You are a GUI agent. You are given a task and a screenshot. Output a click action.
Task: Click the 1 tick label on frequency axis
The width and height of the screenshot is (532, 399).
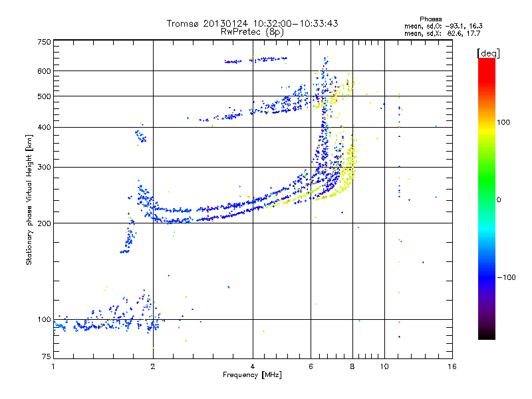coord(53,366)
